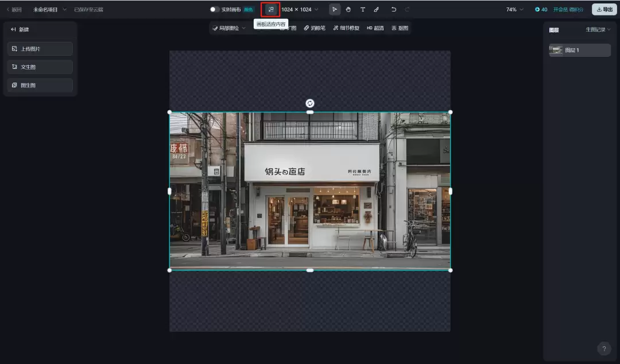Click the 画板适应内容 fit-canvas icon

tap(270, 9)
